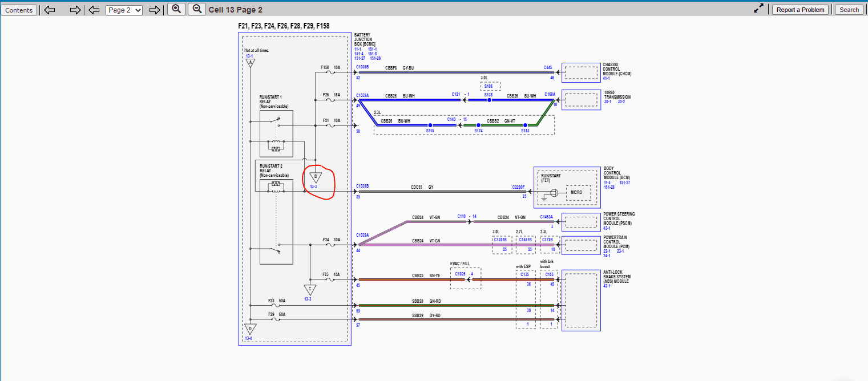Image resolution: width=868 pixels, height=381 pixels.
Task: Follow the 11-1 link under Battery Junction Box
Action: [358, 49]
